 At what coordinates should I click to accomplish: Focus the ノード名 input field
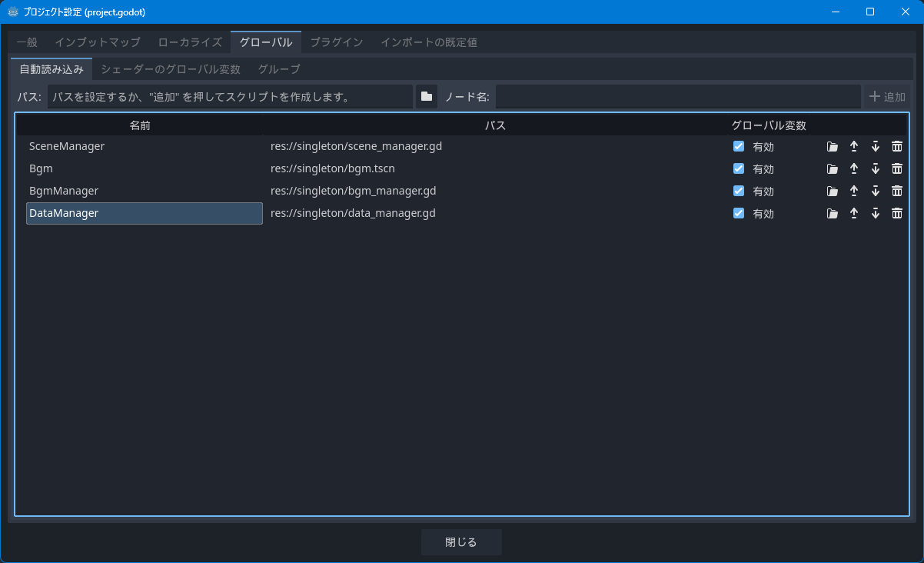[678, 97]
